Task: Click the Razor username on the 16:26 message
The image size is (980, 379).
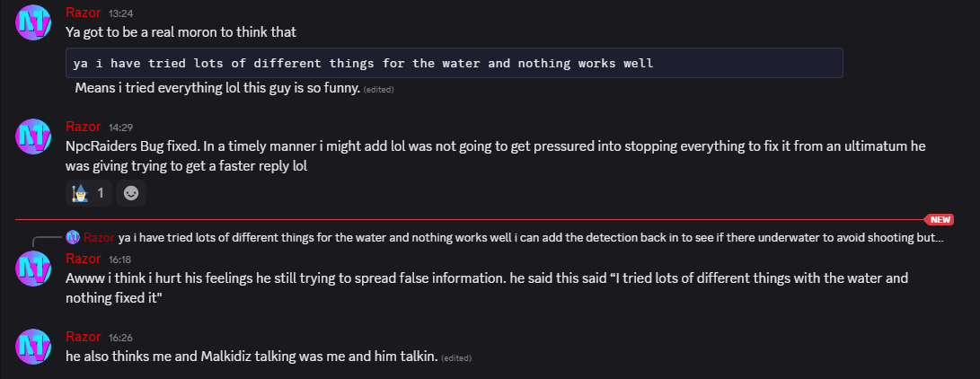Action: [84, 337]
